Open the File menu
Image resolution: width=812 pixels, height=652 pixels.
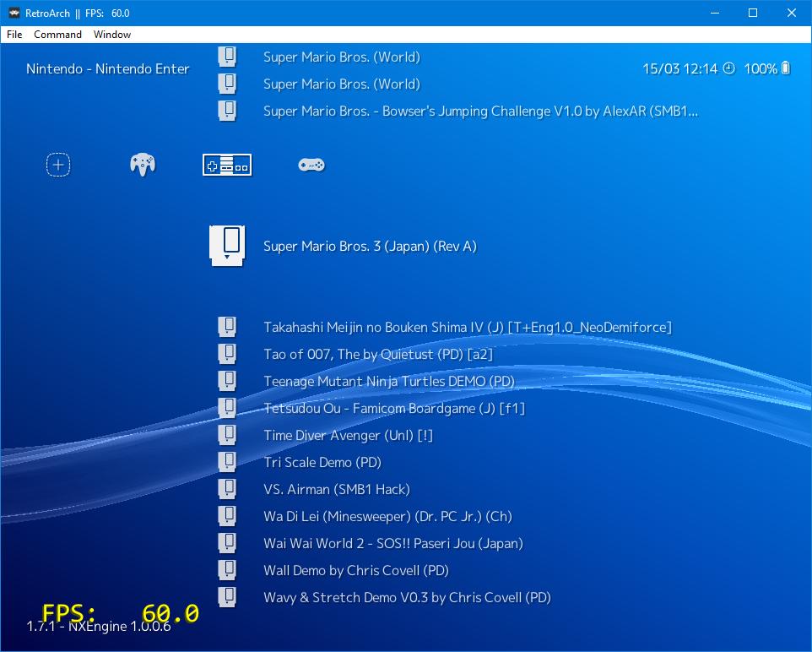point(14,35)
